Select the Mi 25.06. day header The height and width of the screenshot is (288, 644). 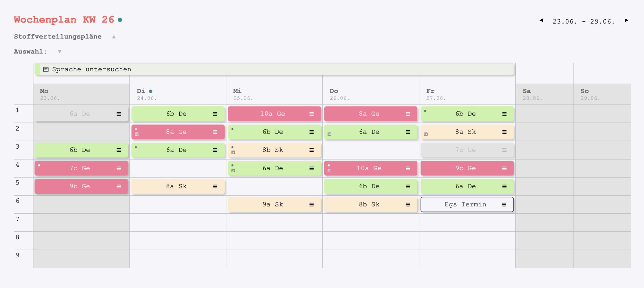(x=243, y=94)
